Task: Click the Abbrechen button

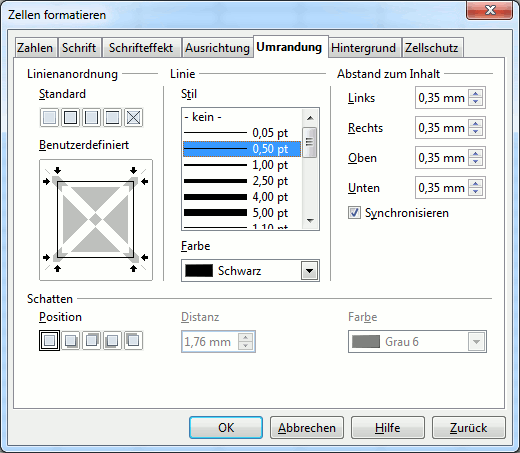Action: click(307, 428)
